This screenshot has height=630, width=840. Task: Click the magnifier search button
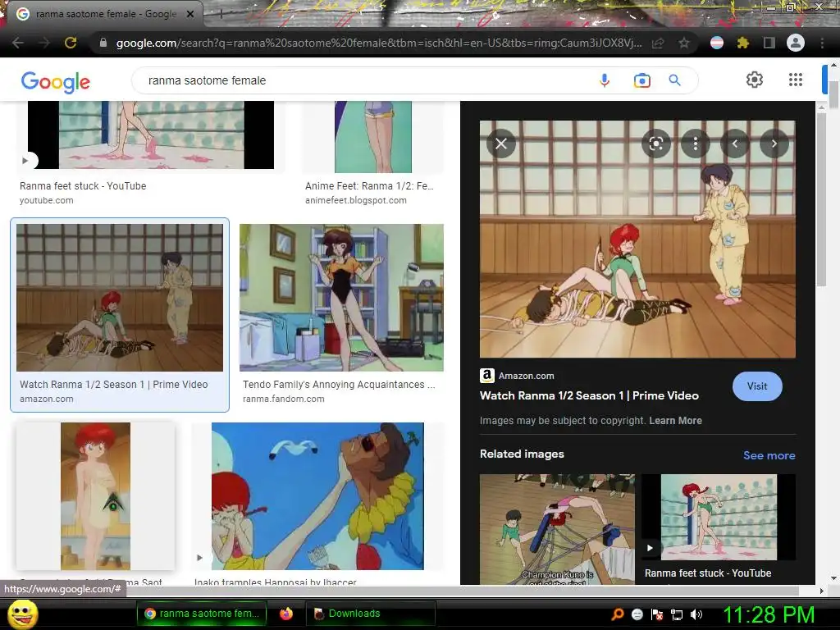(x=674, y=80)
